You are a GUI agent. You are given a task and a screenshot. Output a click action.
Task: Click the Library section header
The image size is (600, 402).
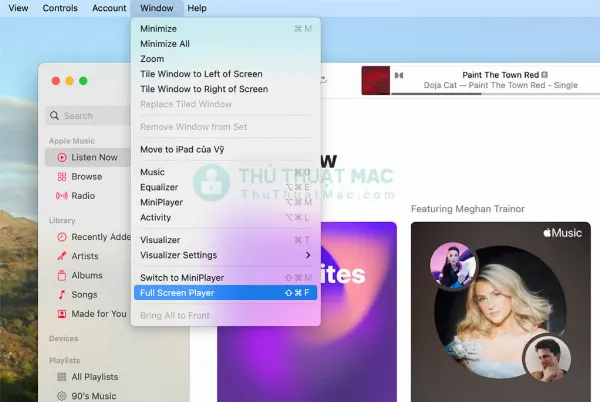(x=62, y=220)
